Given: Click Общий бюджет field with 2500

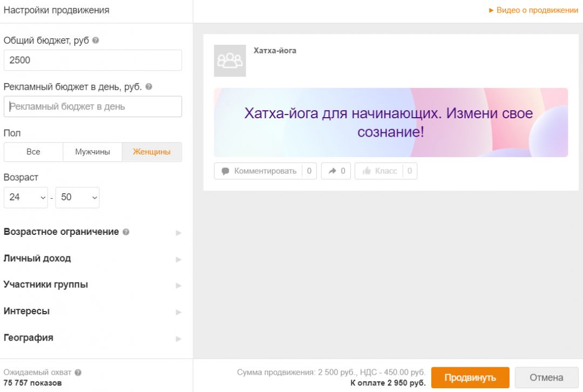Looking at the screenshot, I should point(93,60).
